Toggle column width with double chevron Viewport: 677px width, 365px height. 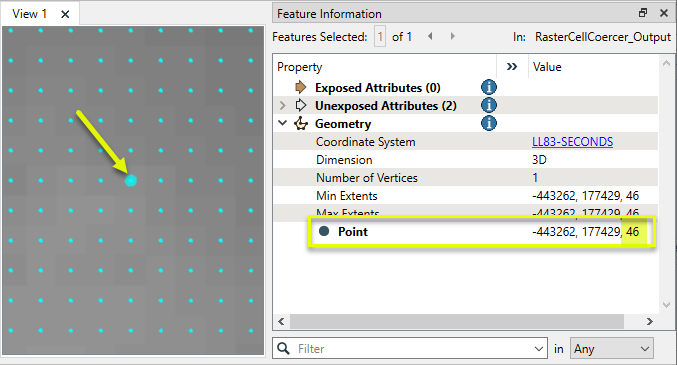pyautogui.click(x=512, y=67)
